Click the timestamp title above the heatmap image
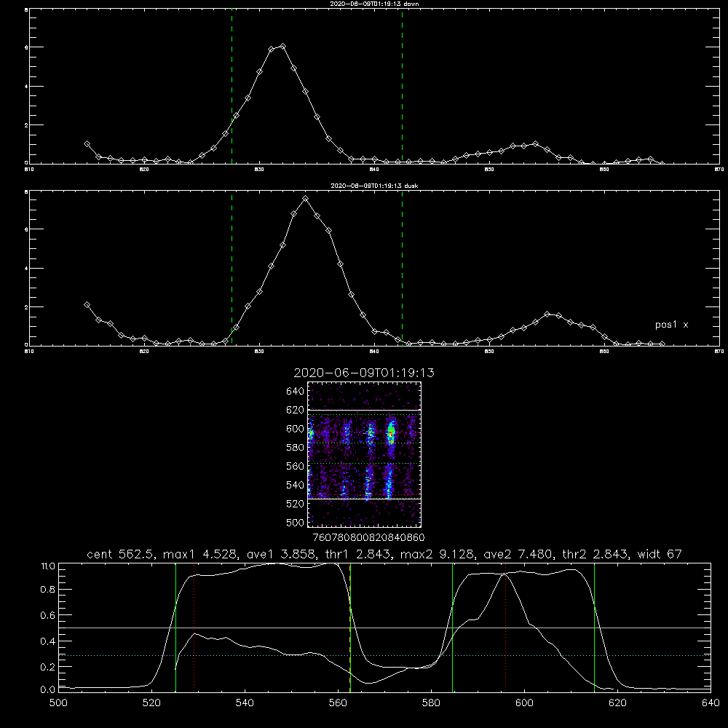Viewport: 728px width, 728px height. pos(364,373)
